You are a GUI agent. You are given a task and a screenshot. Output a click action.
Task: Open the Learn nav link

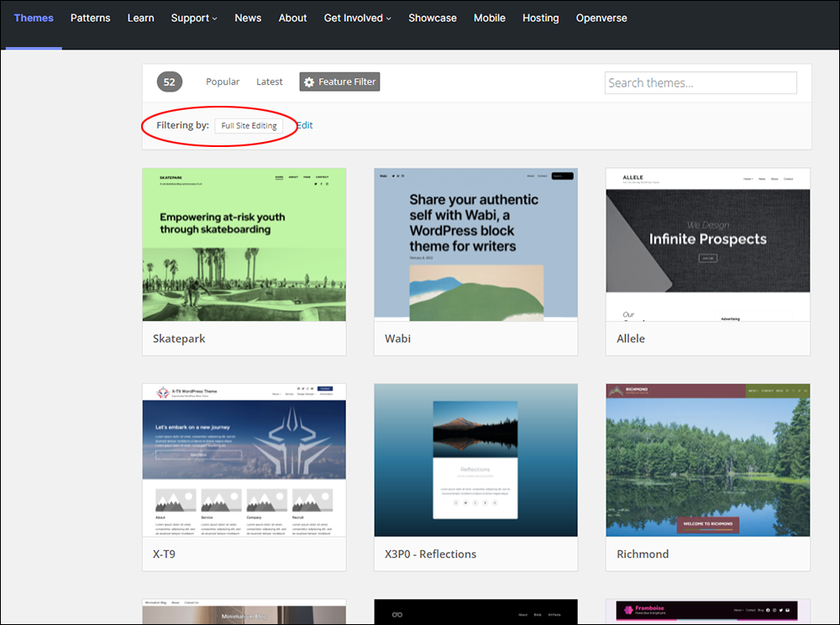[x=141, y=18]
